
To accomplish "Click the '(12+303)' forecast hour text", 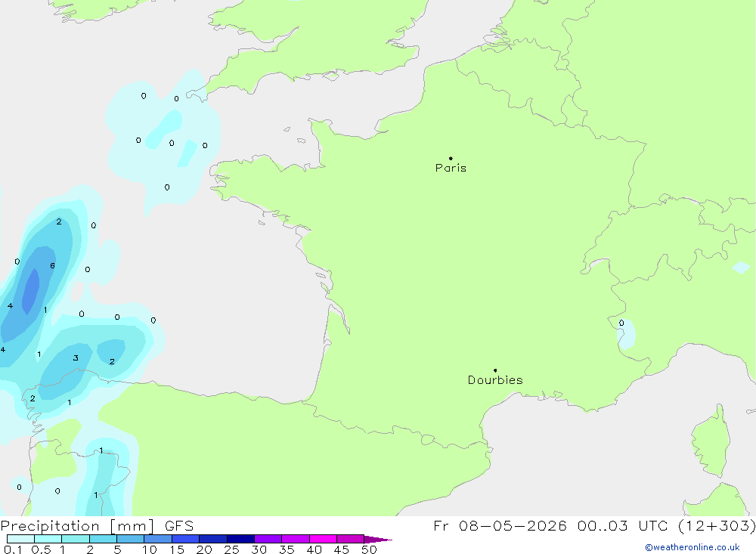I will (x=717, y=525).
